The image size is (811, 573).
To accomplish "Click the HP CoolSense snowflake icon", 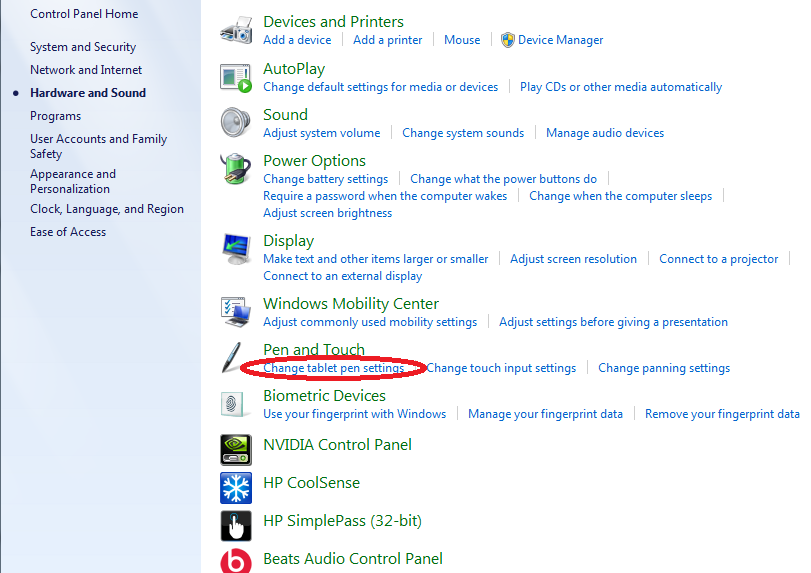I will (236, 488).
